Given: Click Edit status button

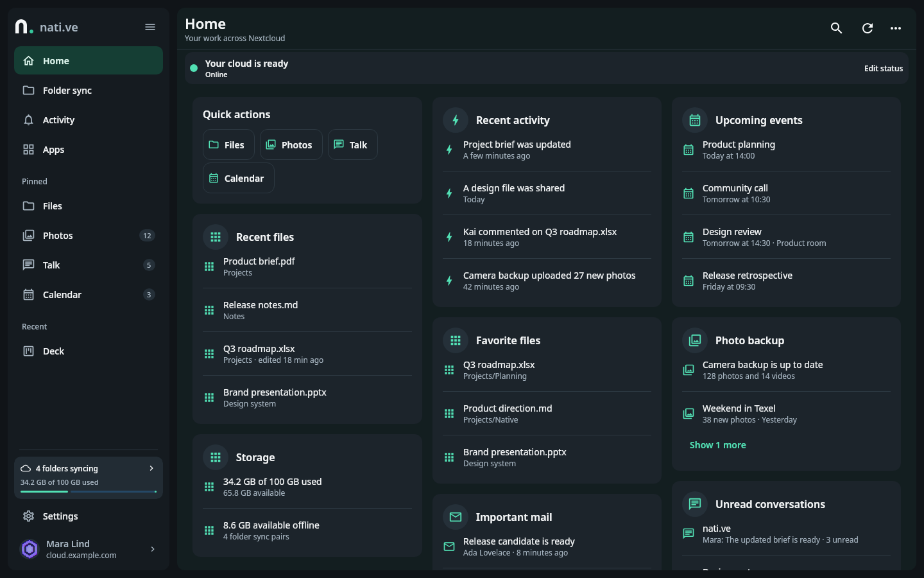Looking at the screenshot, I should click(x=883, y=68).
